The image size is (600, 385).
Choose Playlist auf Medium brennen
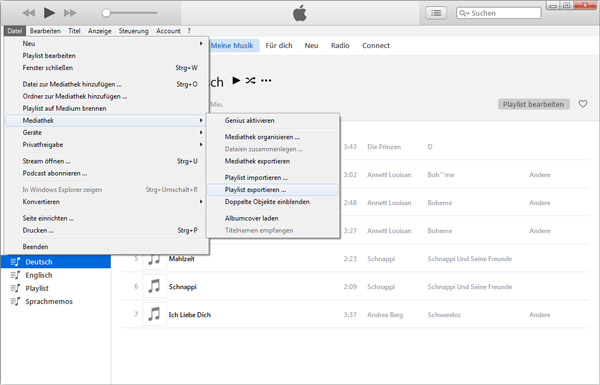[x=106, y=108]
